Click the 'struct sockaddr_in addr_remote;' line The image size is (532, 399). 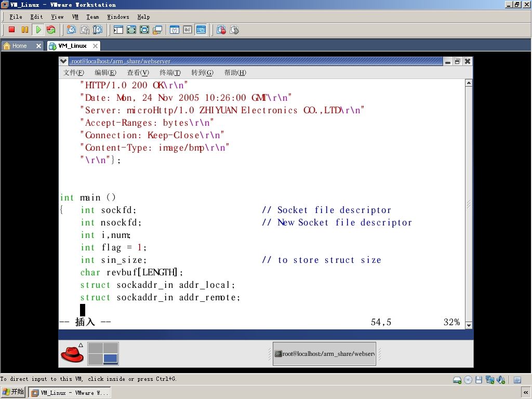tap(160, 298)
